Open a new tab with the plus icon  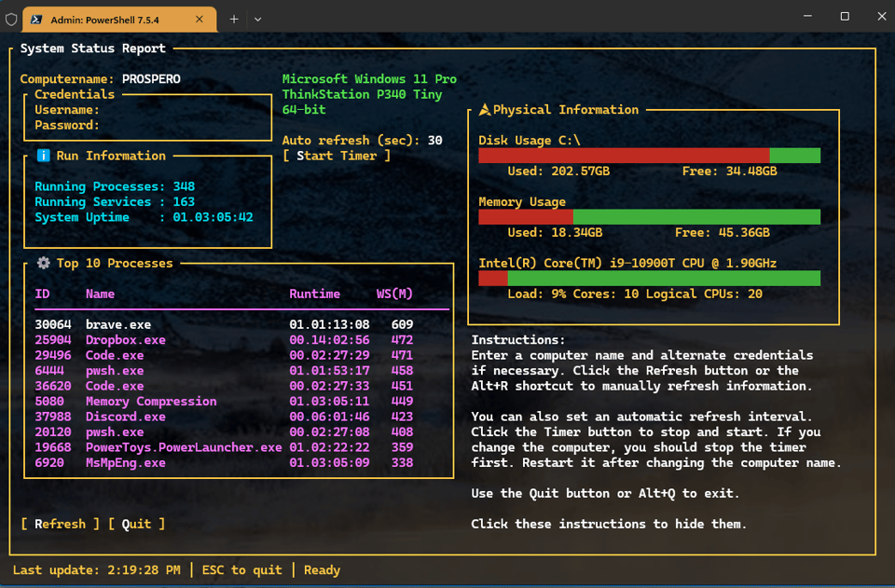[232, 18]
